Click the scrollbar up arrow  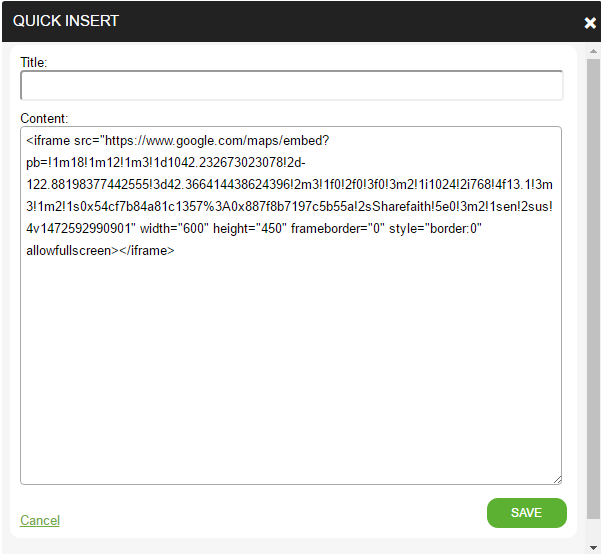pyautogui.click(x=593, y=51)
